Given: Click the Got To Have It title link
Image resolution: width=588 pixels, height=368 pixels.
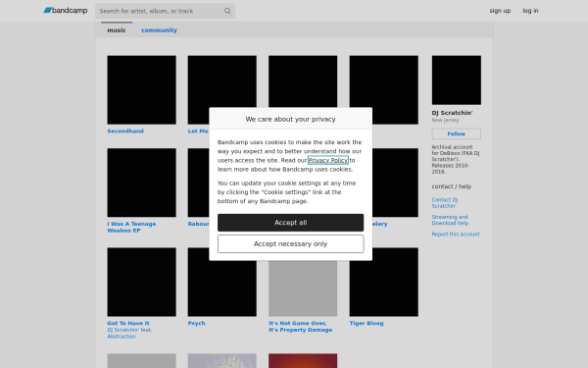Looking at the screenshot, I should 128,323.
